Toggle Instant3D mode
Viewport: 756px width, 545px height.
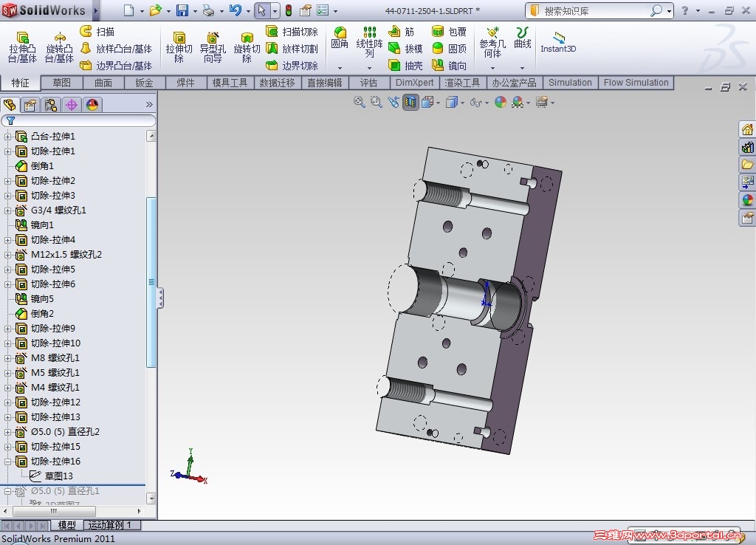pos(558,42)
